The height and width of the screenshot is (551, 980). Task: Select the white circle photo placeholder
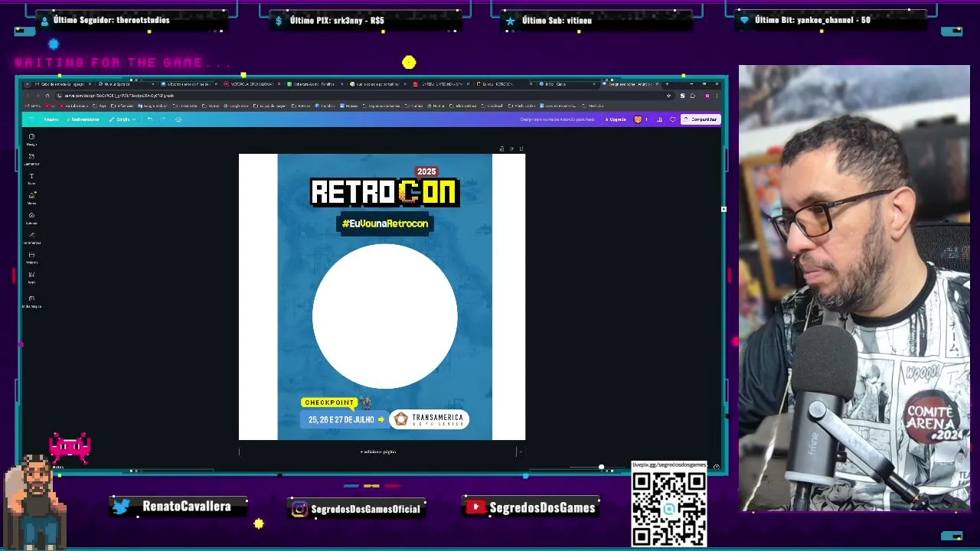[385, 316]
